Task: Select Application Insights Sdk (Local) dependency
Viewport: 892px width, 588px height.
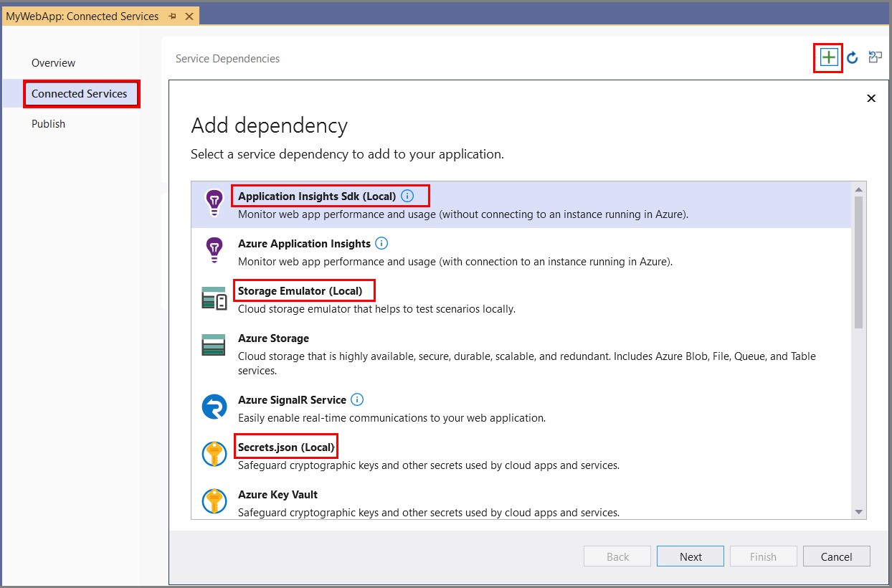Action: tap(521, 204)
